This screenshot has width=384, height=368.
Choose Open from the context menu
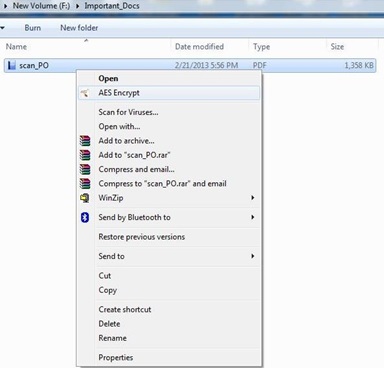(x=168, y=79)
